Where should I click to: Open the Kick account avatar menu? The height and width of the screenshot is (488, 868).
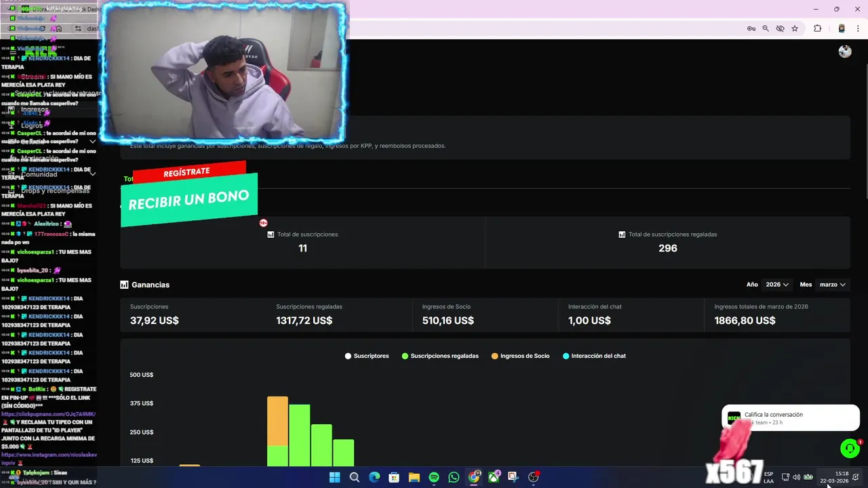(844, 52)
